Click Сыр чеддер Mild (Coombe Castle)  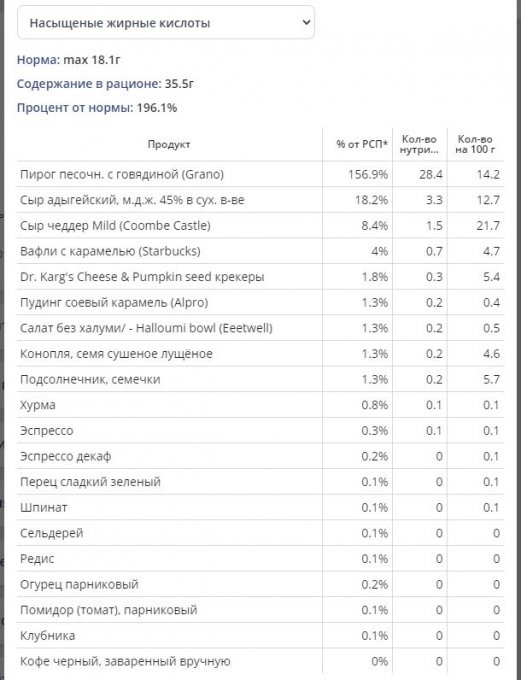[x=260, y=226]
